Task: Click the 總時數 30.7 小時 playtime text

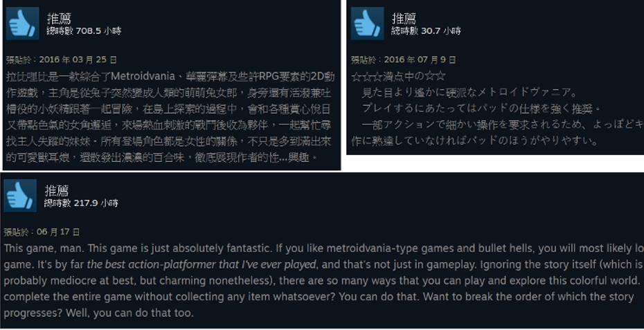Action: [x=427, y=31]
